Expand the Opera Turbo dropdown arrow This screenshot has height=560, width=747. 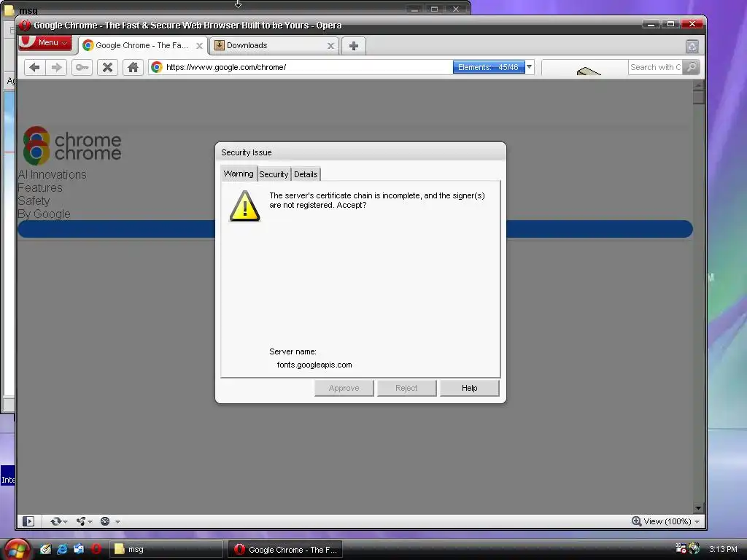point(117,522)
